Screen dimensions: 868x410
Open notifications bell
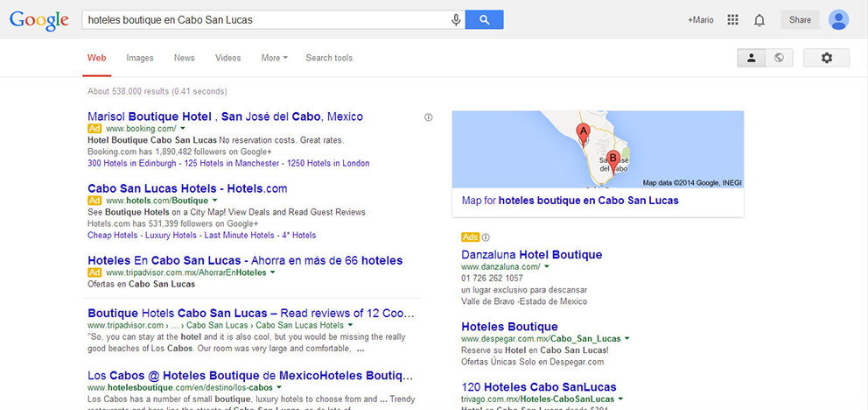coord(759,20)
